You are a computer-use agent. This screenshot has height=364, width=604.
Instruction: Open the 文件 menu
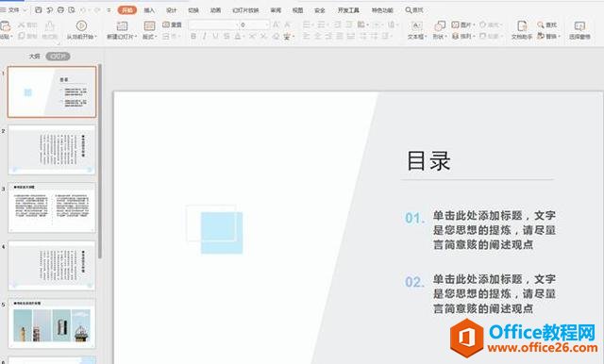coord(14,10)
